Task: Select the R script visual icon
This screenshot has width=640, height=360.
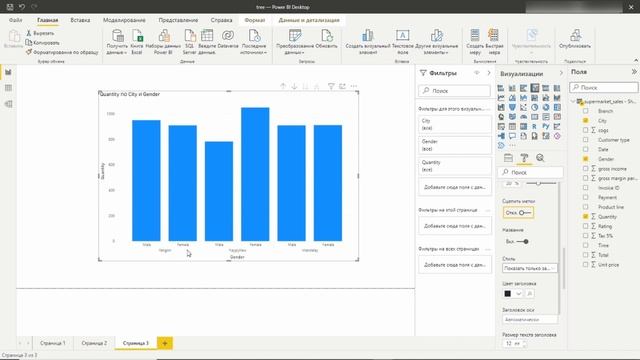Action: pos(534,127)
